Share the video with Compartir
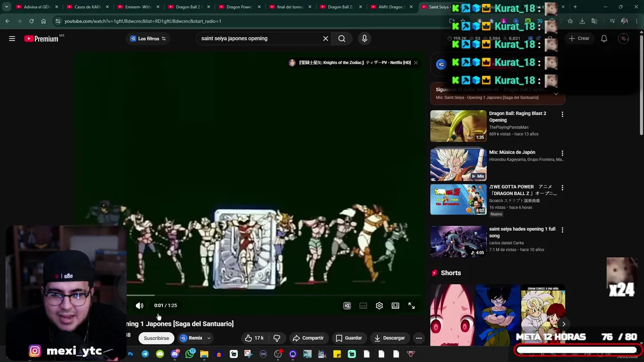 coord(308,338)
